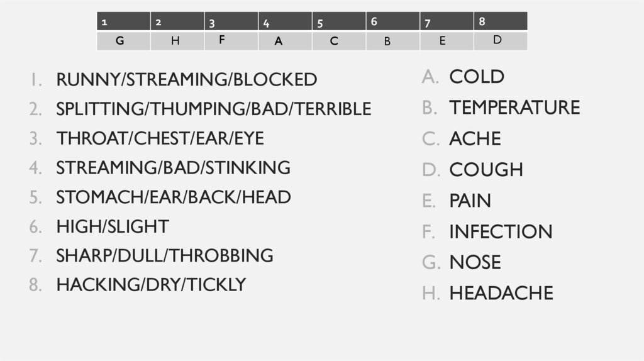Image resolution: width=644 pixels, height=361 pixels.
Task: Click the HACKING/DRY/TICKLY entry
Action: point(151,285)
